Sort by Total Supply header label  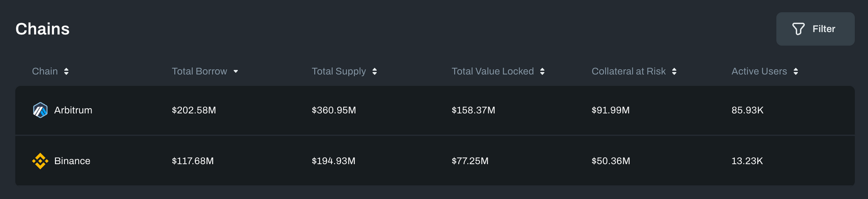click(x=339, y=72)
